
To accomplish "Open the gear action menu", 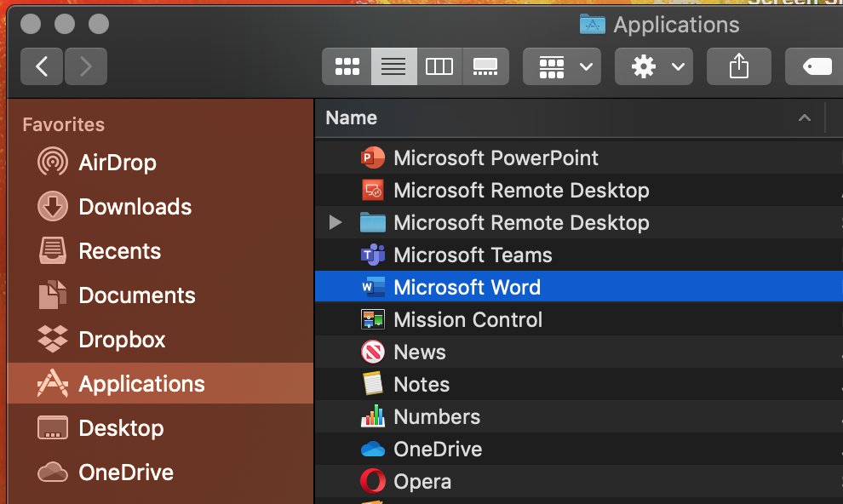I will [654, 66].
